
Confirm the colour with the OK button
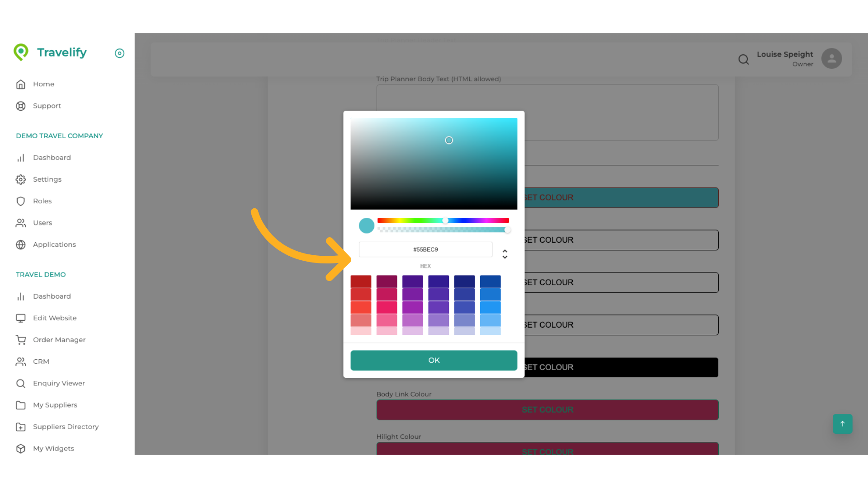434,360
